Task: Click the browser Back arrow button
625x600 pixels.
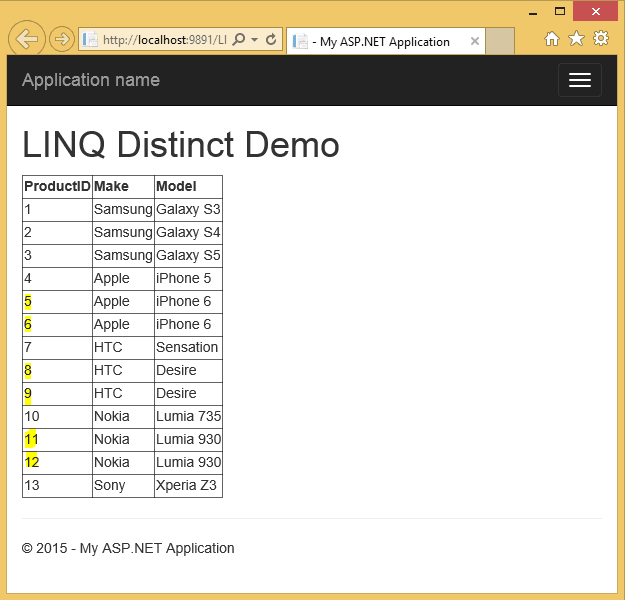Action: click(x=27, y=40)
